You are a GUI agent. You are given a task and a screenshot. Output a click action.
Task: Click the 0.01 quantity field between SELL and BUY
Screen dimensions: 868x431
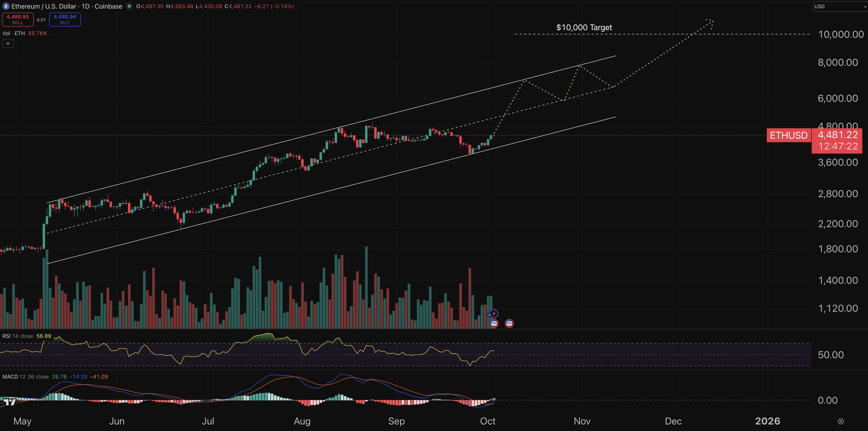[41, 19]
